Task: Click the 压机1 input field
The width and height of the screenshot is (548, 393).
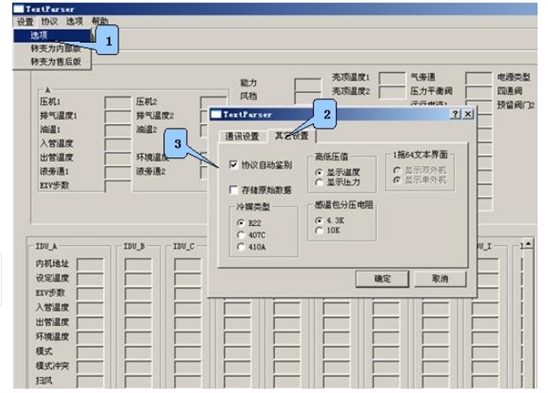Action: 117,102
